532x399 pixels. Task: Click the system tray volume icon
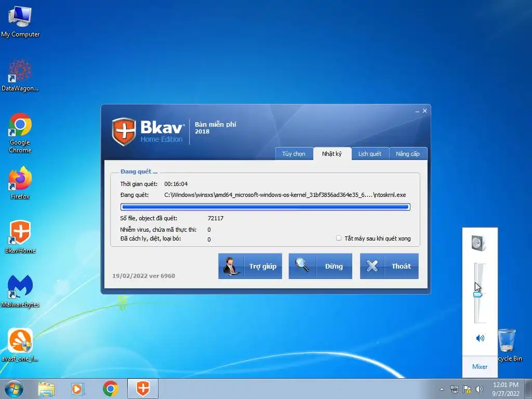pyautogui.click(x=479, y=389)
